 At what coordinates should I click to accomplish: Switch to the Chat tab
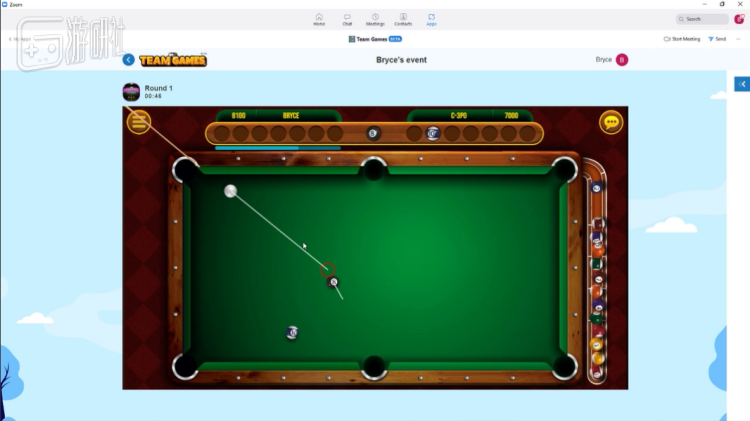tap(347, 20)
